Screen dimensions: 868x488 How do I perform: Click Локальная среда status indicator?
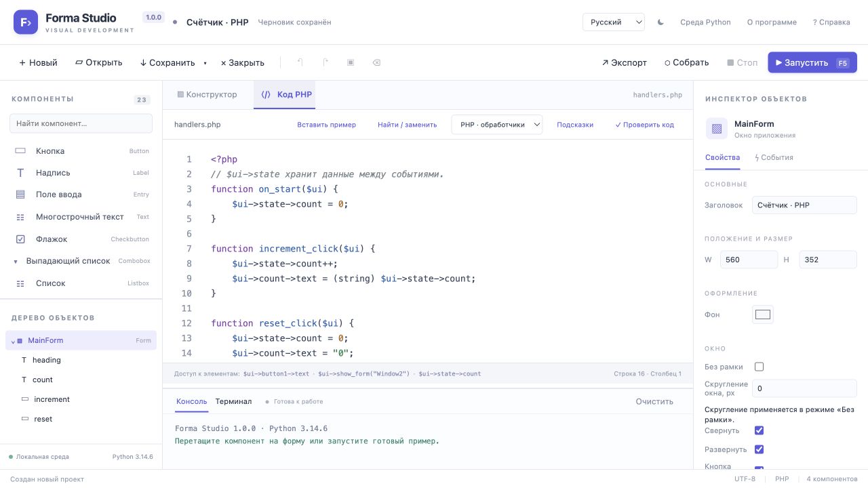[39, 457]
